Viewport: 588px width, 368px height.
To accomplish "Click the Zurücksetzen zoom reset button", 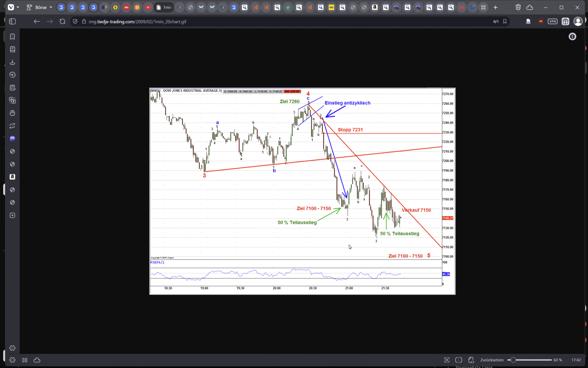I will [x=492, y=360].
